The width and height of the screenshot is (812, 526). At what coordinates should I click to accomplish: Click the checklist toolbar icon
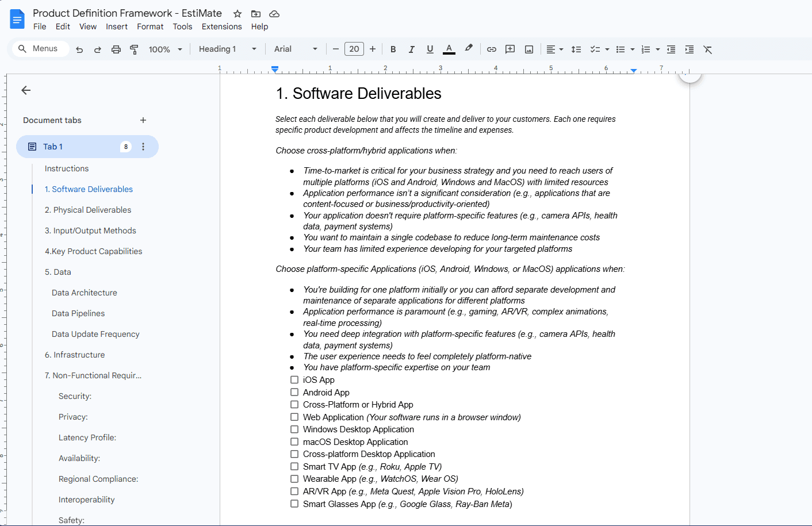point(595,49)
